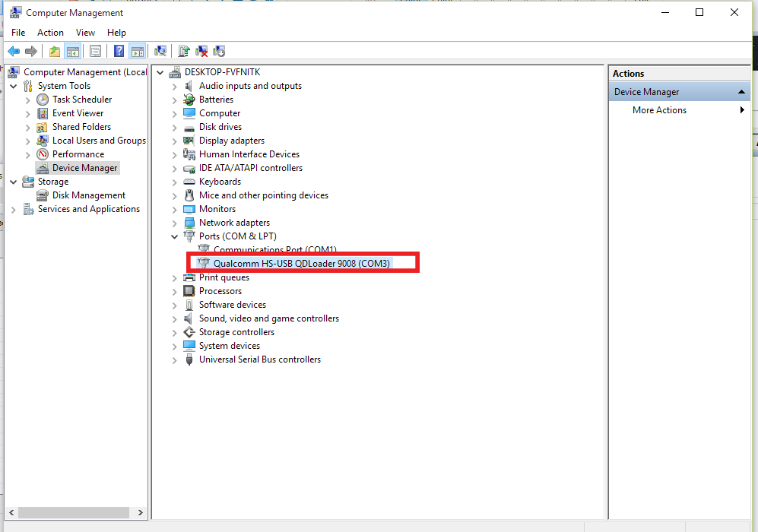The width and height of the screenshot is (758, 532).
Task: Click the Up one level folder icon
Action: tap(54, 52)
